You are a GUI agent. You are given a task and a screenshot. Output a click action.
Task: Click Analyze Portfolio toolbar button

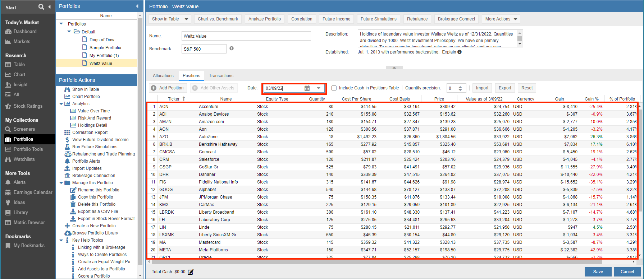point(265,19)
